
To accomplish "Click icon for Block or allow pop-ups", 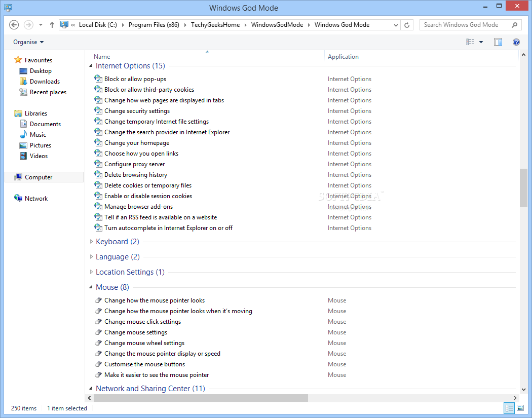I will pos(98,79).
